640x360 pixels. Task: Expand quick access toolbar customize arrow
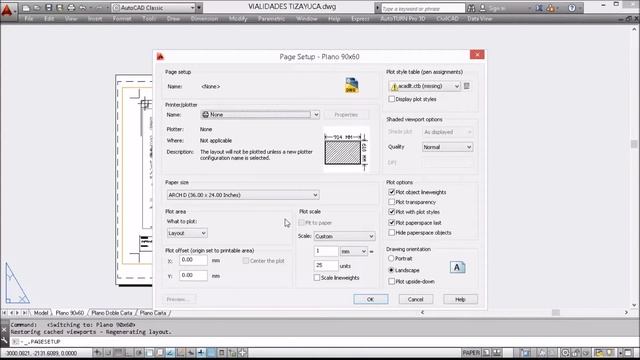[199, 8]
